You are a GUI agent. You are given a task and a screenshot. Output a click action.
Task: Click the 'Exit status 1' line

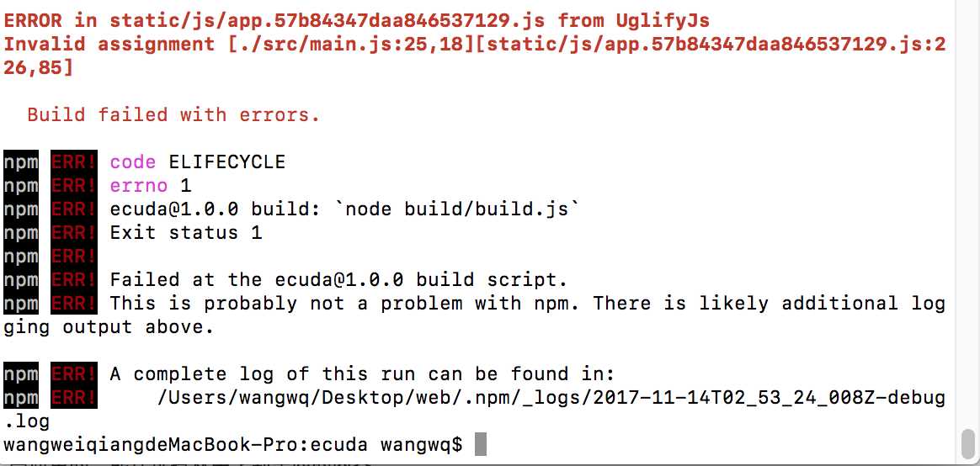[185, 232]
